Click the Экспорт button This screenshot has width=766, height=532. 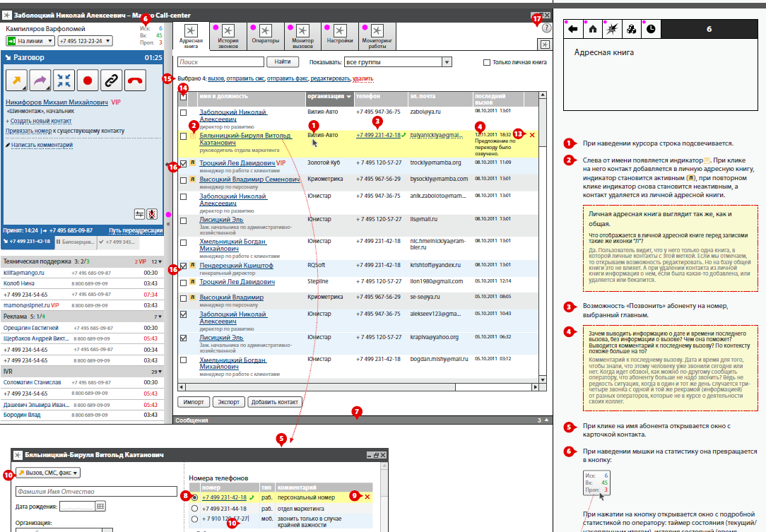(x=229, y=402)
